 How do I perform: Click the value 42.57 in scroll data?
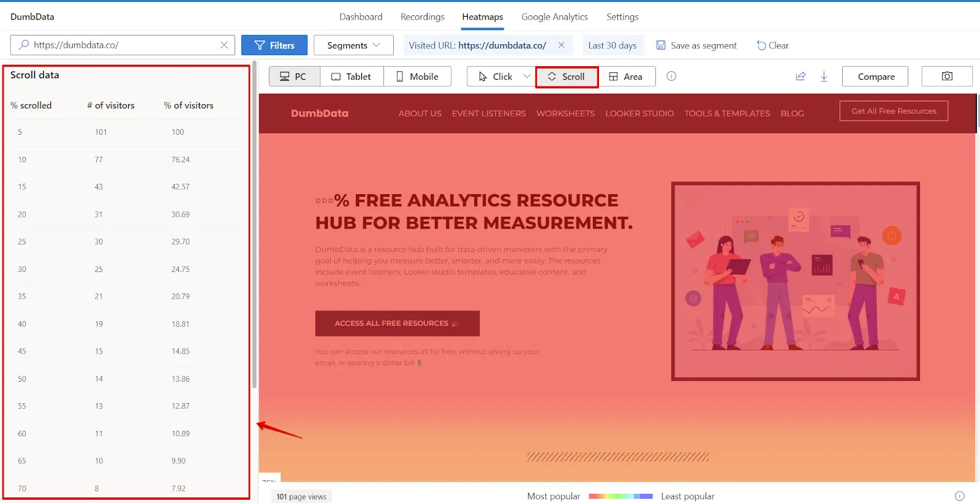click(181, 187)
